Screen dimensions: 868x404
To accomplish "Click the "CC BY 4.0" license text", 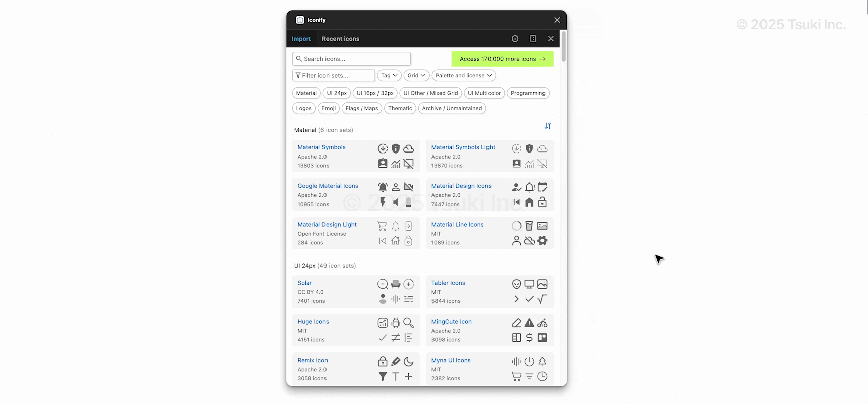I will pos(310,292).
